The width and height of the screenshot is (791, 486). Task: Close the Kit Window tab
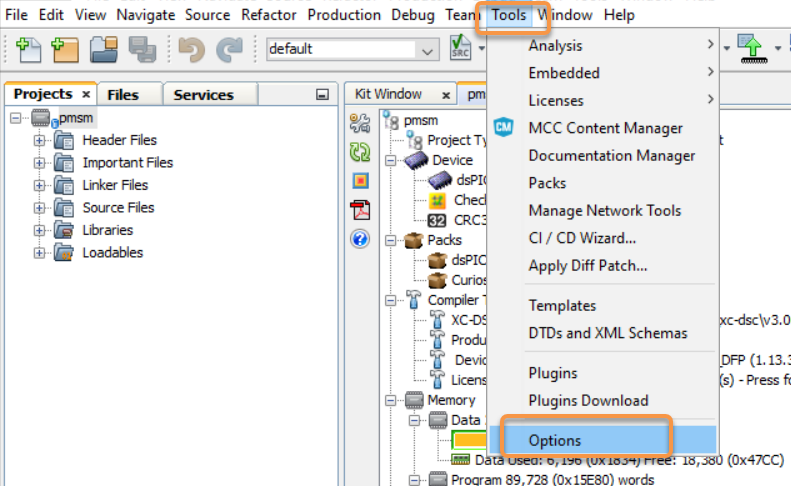446,95
